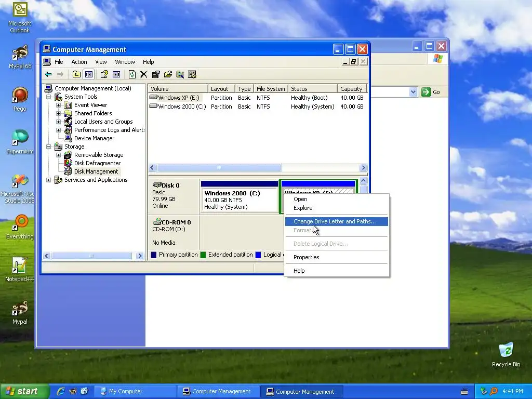Open the Help menu in menu bar
The width and height of the screenshot is (532, 399).
coord(148,62)
